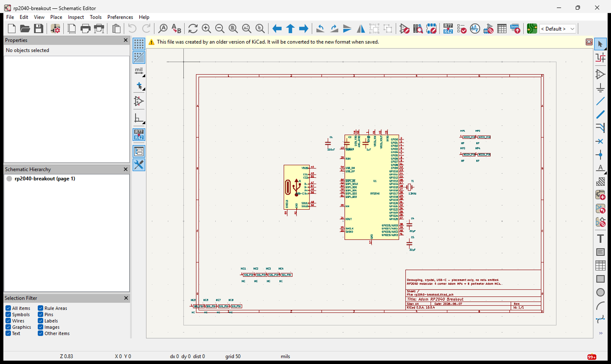
Task: Zoom to fit the page
Action: (233, 29)
